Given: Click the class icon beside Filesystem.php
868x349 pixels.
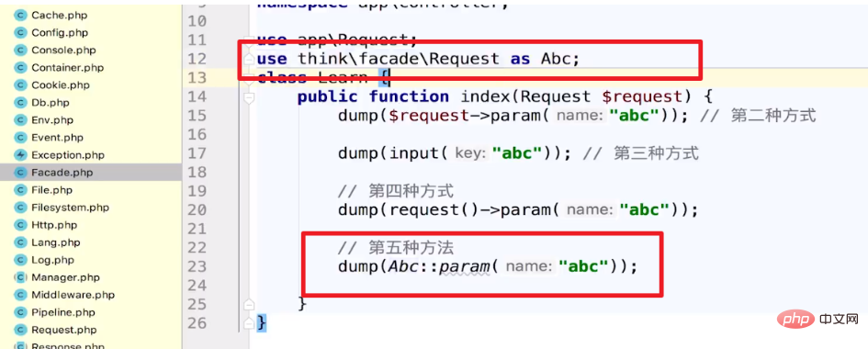Looking at the screenshot, I should (20, 208).
